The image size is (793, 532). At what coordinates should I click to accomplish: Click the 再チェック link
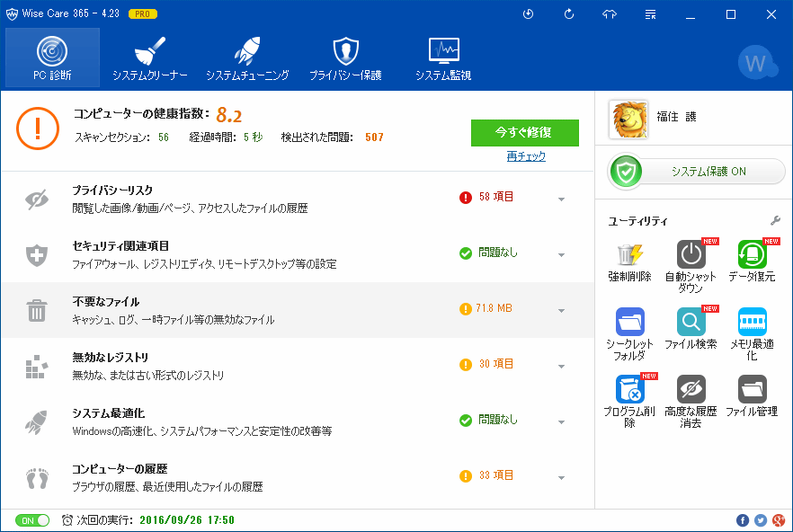(526, 156)
